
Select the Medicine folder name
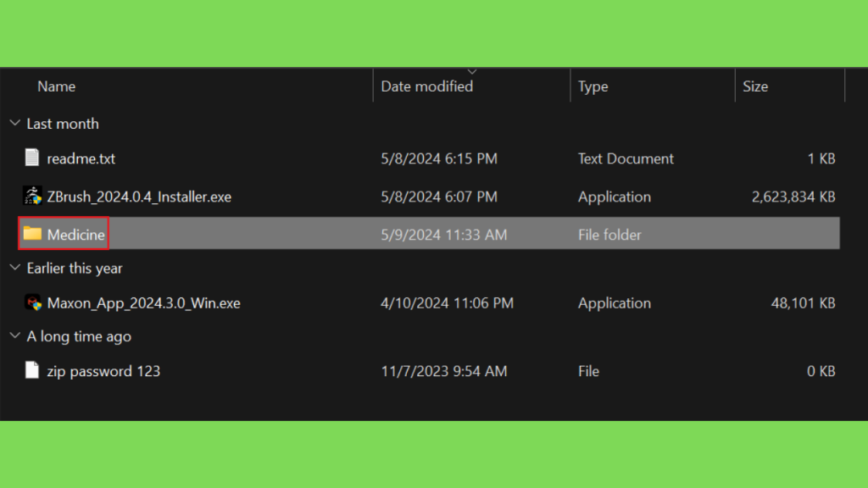coord(75,235)
